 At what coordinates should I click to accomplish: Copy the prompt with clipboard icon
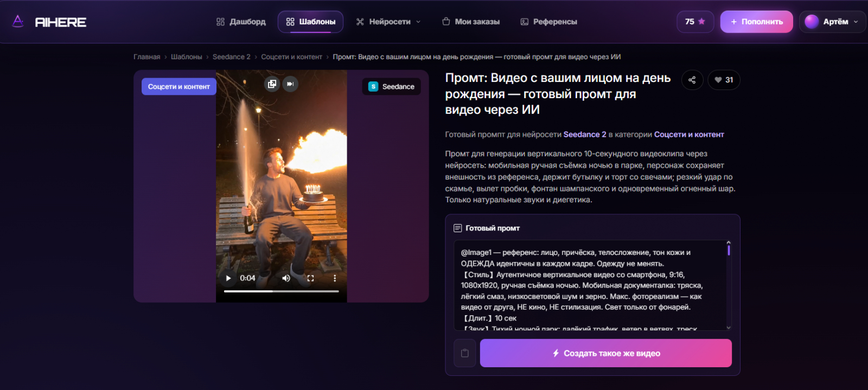click(x=465, y=353)
